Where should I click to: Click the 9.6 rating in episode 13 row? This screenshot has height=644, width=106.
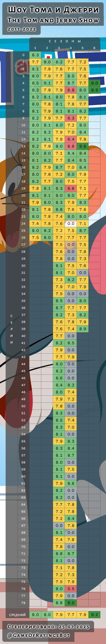[x=83, y=146]
